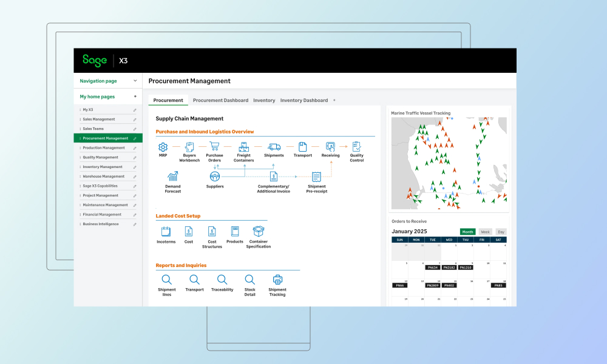607x364 pixels.
Task: Expand My home pages plus button
Action: [x=135, y=96]
